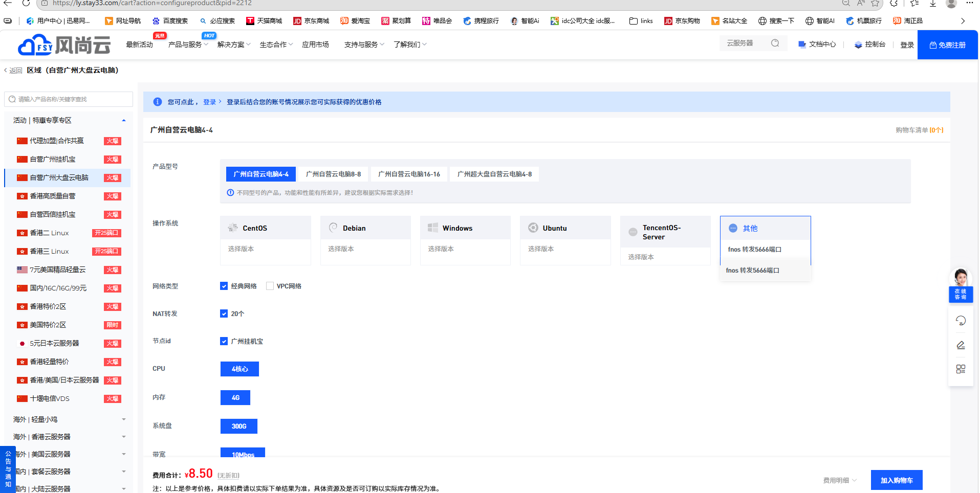Click the edit pencil icon on right sidebar
The image size is (980, 493).
point(961,345)
